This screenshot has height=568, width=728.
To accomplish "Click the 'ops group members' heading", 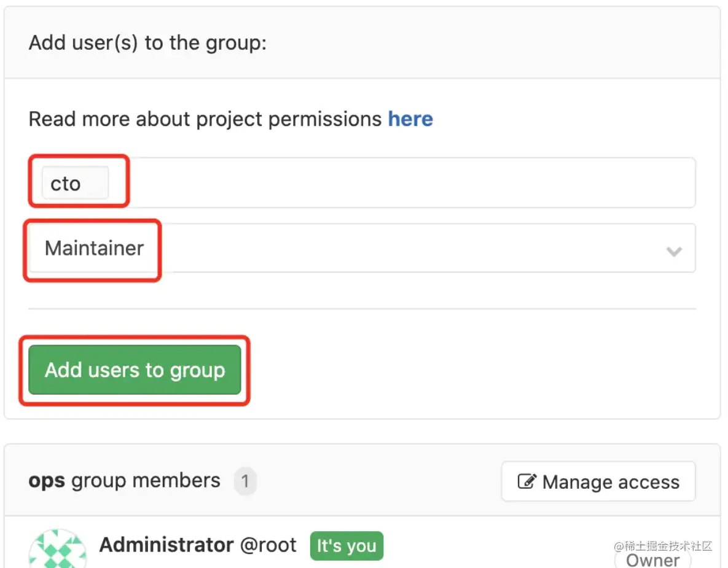I will coord(124,481).
